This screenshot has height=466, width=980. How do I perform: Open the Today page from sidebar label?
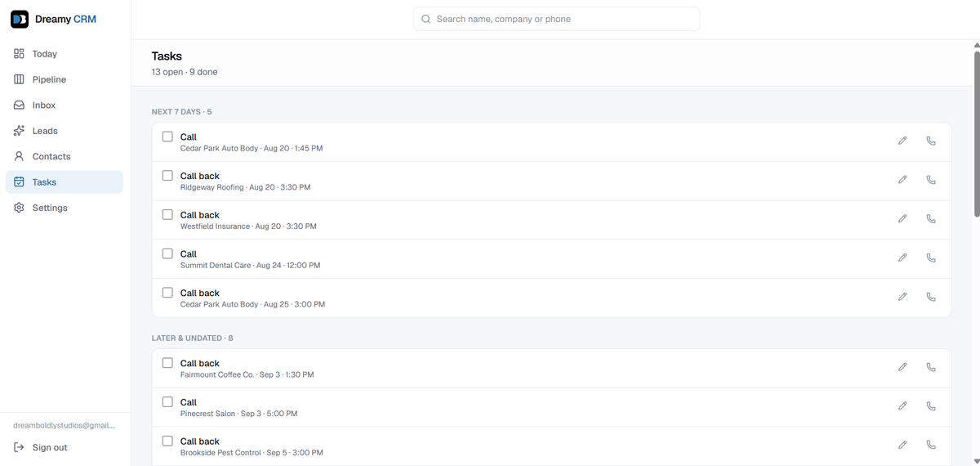click(45, 54)
